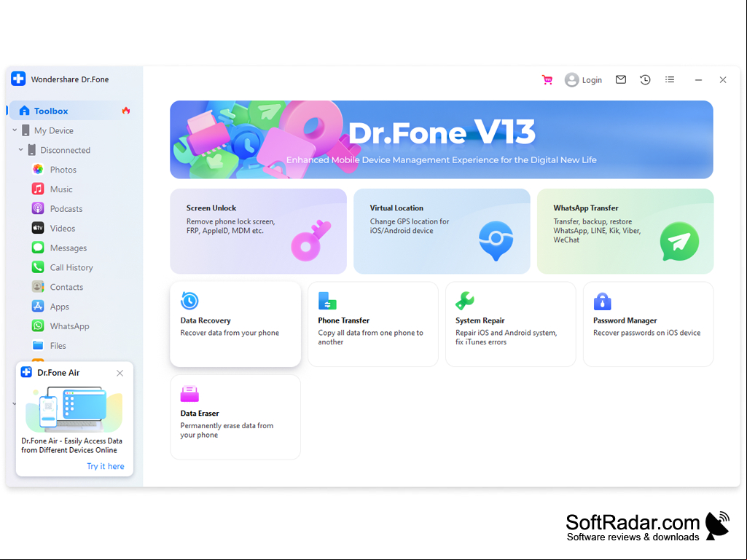747x560 pixels.
Task: Click the Wondershare Dr.Fone logo icon
Action: [18, 79]
